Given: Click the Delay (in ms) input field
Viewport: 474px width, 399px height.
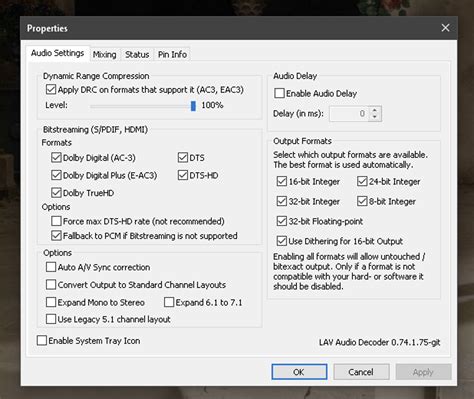Looking at the screenshot, I should click(x=349, y=114).
